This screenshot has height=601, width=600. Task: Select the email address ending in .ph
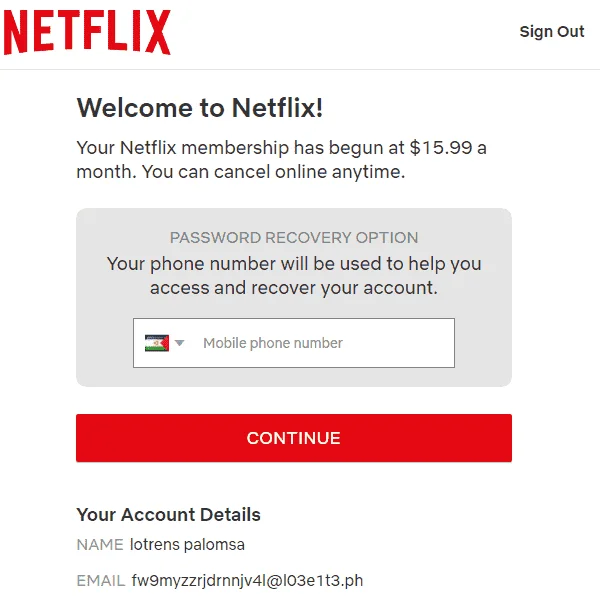(x=247, y=581)
